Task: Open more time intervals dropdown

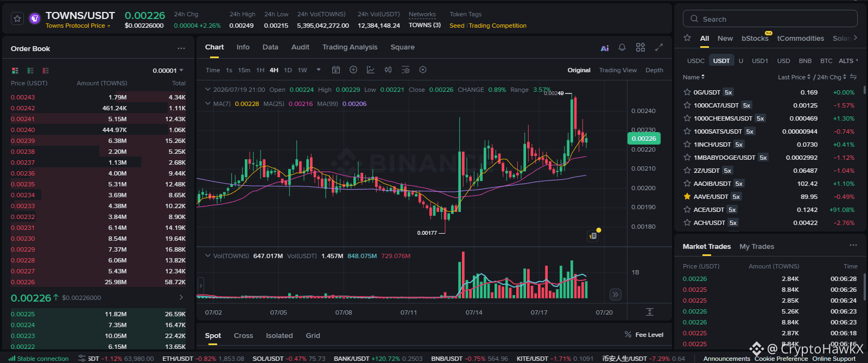Action: (x=319, y=70)
